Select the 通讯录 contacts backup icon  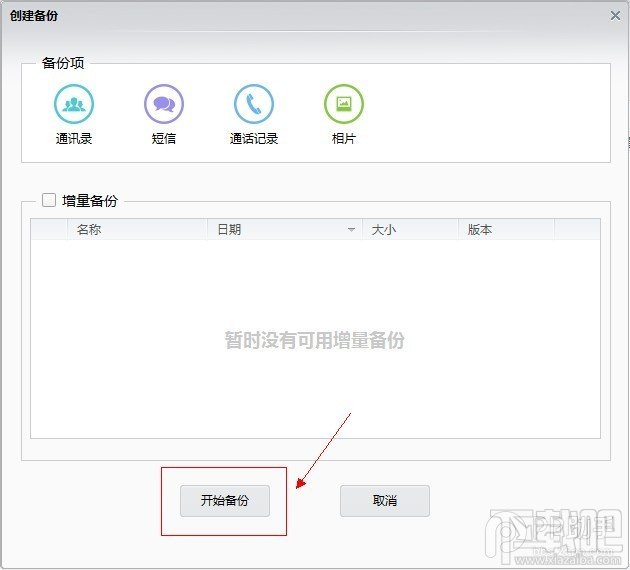coord(74,104)
